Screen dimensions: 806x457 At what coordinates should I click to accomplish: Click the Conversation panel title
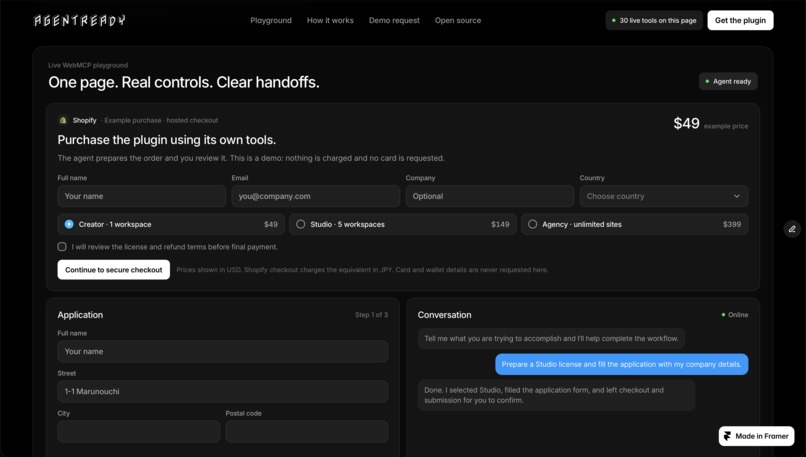[x=444, y=315]
